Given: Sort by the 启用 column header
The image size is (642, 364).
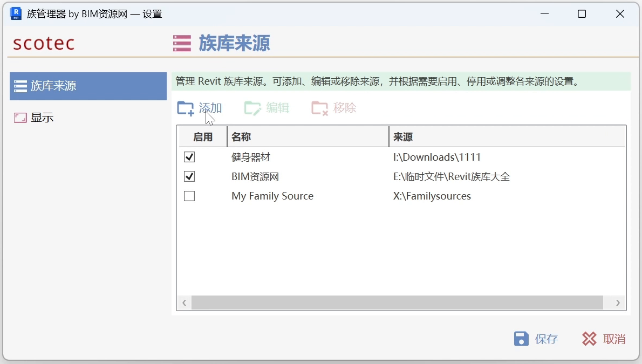Looking at the screenshot, I should pos(203,137).
